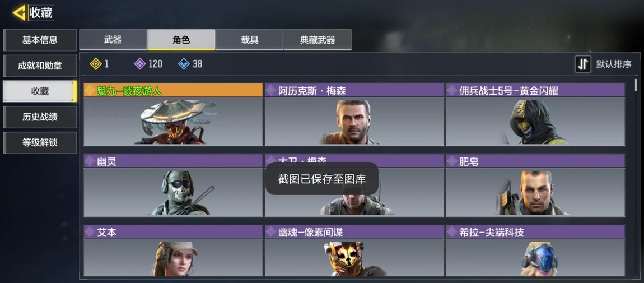Switch to the 武器 tab
The image size is (644, 283).
pyautogui.click(x=113, y=40)
